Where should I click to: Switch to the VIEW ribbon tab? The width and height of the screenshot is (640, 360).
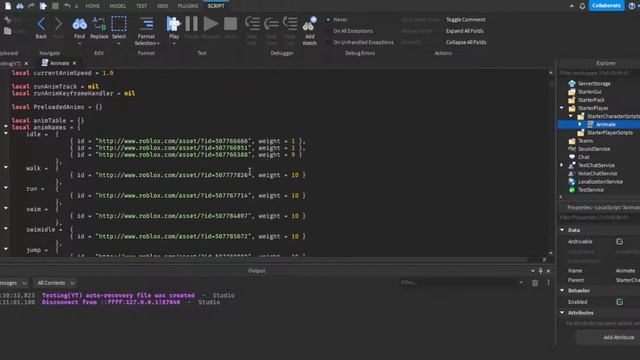(162, 6)
